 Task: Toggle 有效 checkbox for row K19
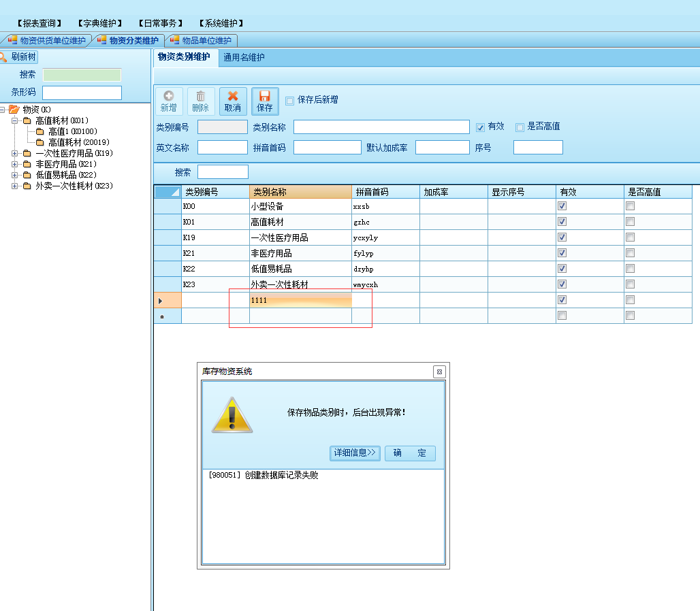click(562, 237)
